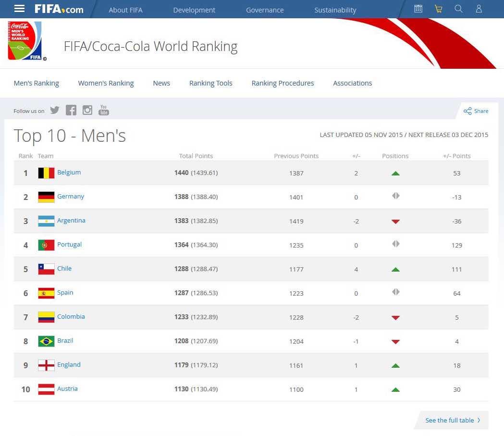Click the Total Points column header

tap(196, 156)
